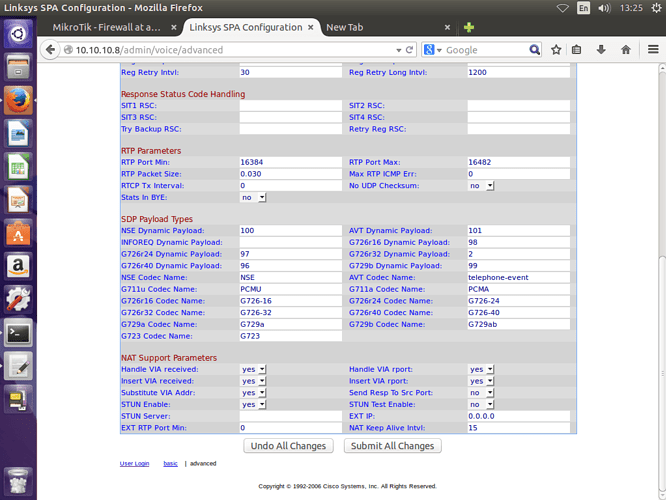Open the En keyboard layout indicator
Screen dimensions: 666x500
[583, 8]
